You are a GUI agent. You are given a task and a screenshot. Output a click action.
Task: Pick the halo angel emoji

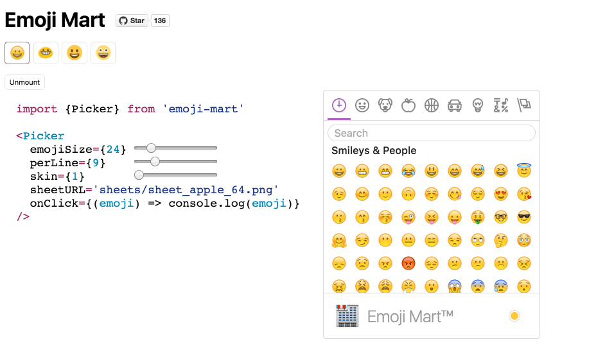(x=524, y=171)
